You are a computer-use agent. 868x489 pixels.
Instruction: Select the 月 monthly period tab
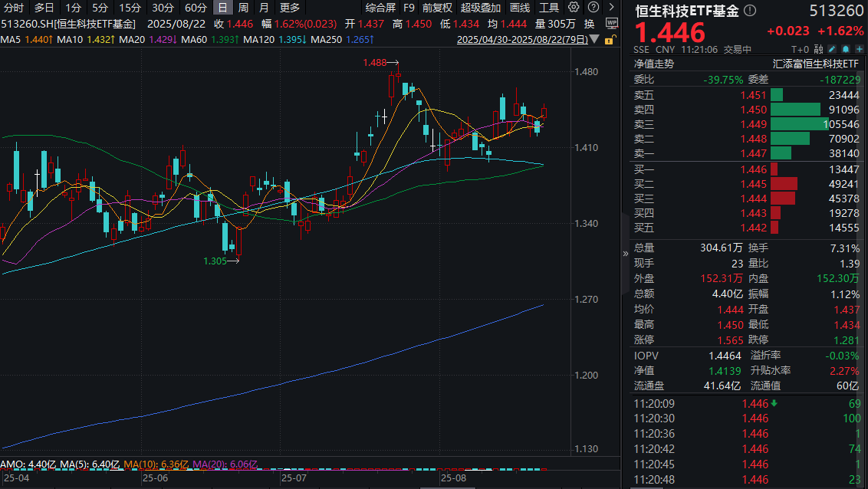click(x=264, y=8)
